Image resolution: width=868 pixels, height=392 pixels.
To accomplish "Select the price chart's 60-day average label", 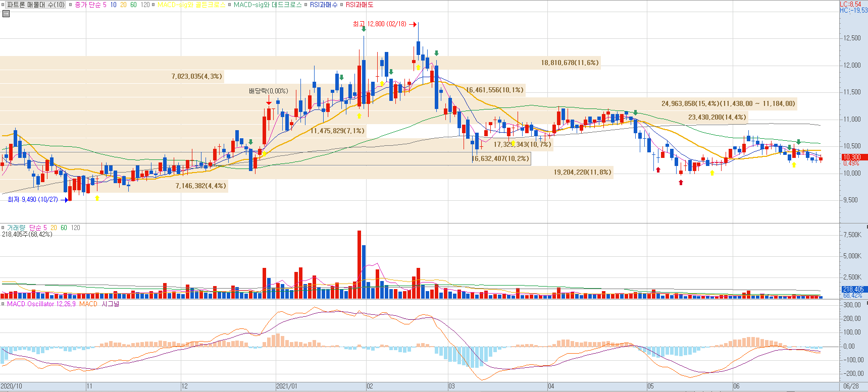I will 133,5.
